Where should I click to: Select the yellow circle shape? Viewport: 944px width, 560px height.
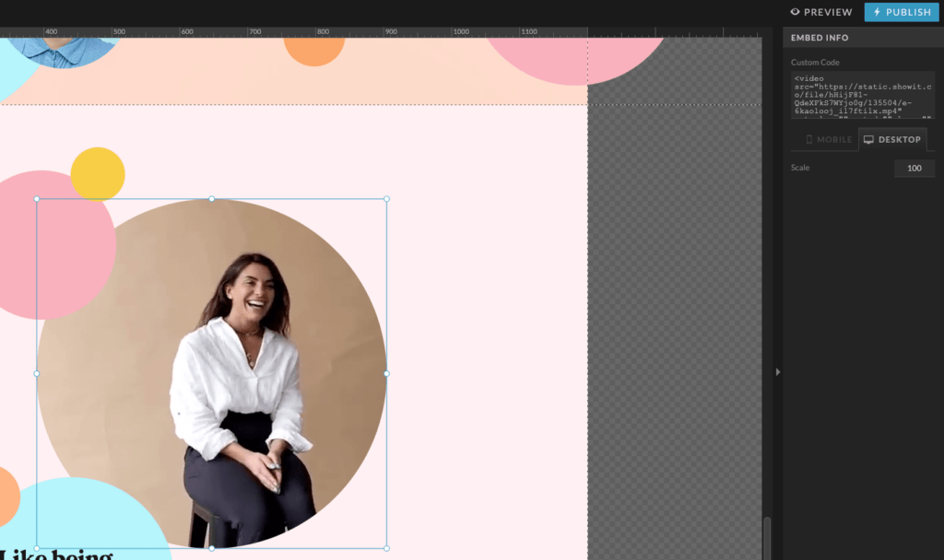[98, 173]
